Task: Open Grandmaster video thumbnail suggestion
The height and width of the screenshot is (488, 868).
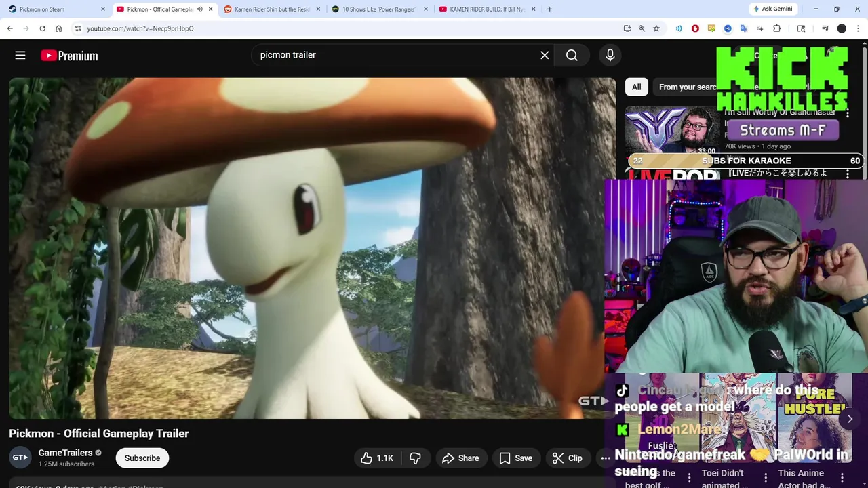Action: pyautogui.click(x=672, y=131)
